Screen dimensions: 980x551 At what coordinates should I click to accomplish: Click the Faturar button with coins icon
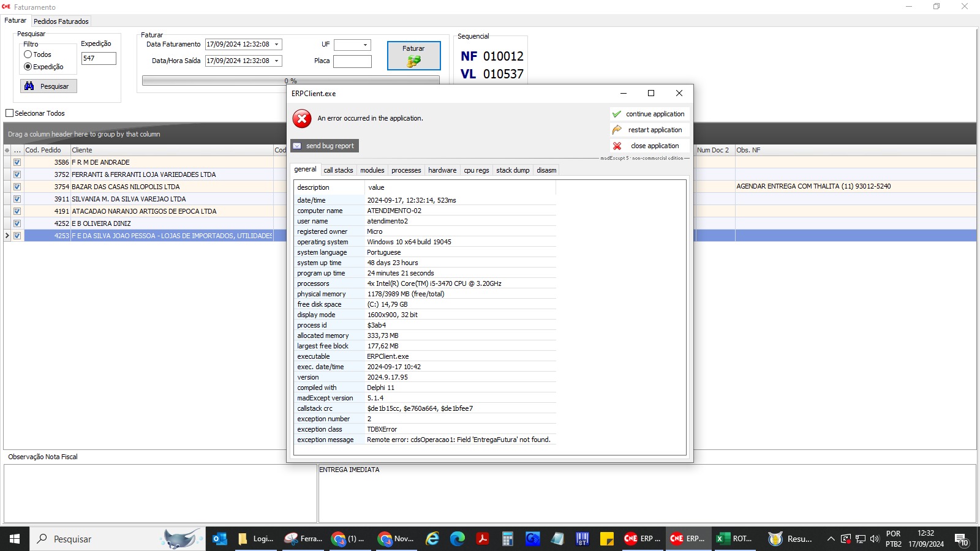click(413, 56)
